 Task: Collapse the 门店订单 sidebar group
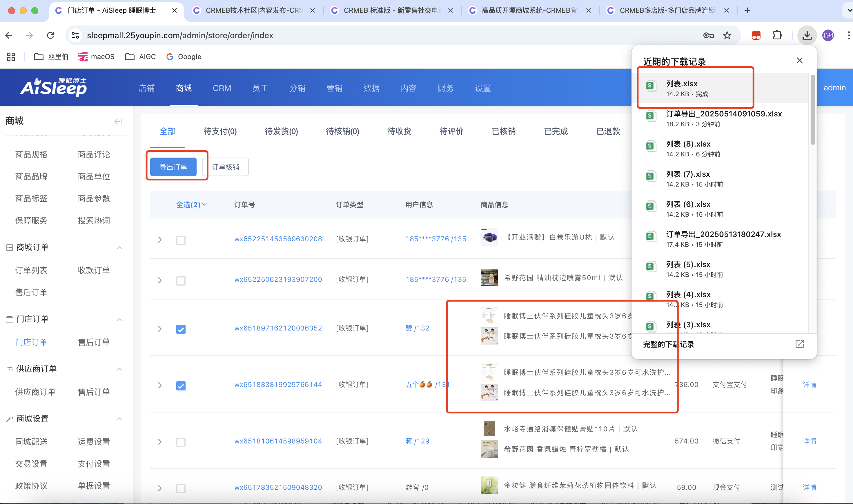point(119,319)
